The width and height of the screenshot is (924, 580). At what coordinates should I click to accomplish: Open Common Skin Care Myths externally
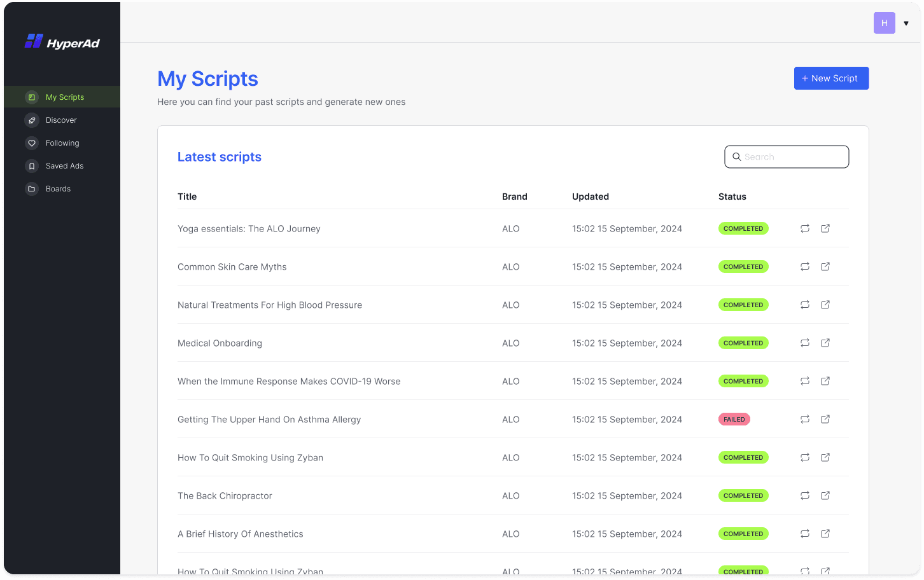tap(825, 266)
